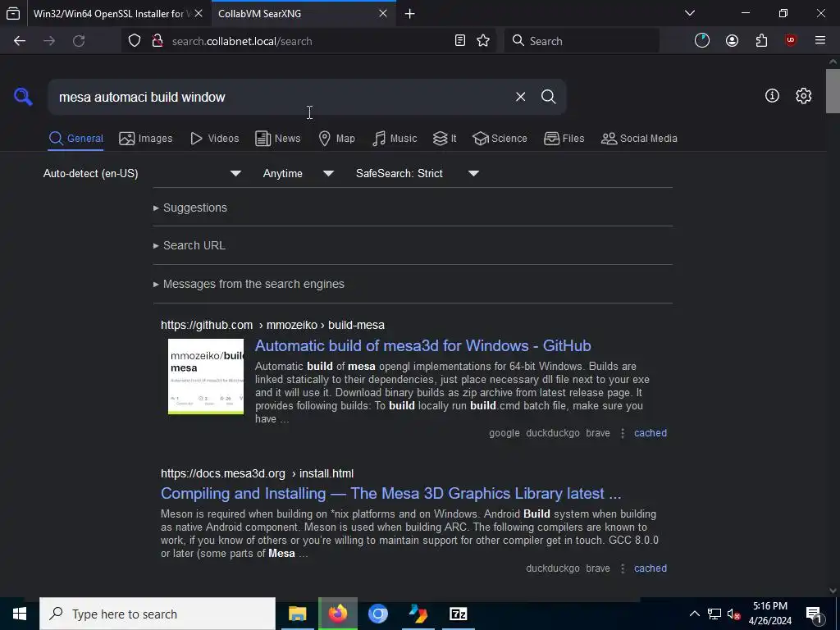Click the Windows taskbar search box
840x630 pixels.
(157, 614)
